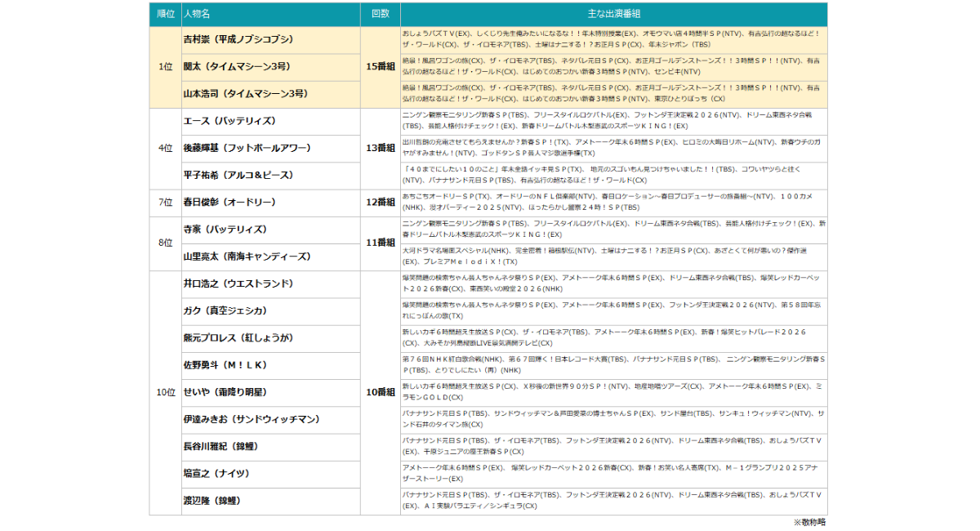Click the 山本浩司（タイムマシーン3号） row name

243,94
